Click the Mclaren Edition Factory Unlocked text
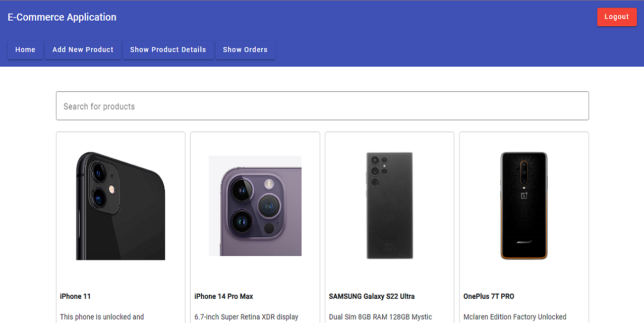This screenshot has height=323, width=644. coord(514,317)
